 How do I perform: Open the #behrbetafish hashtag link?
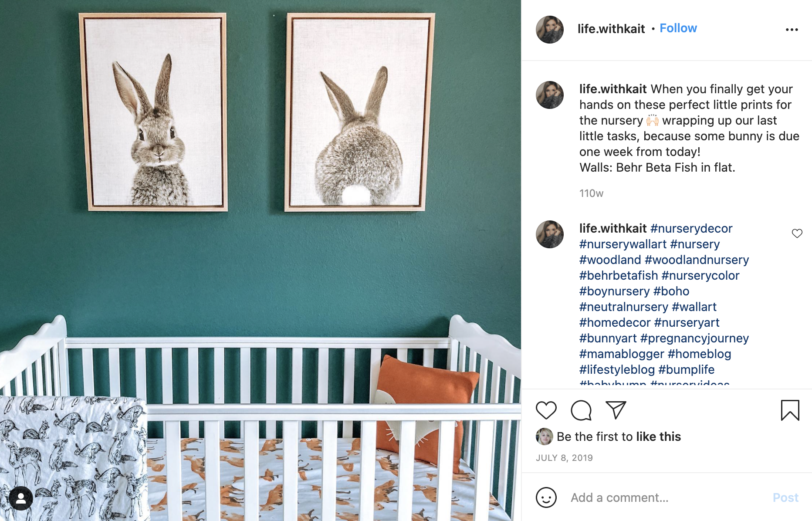coord(619,275)
